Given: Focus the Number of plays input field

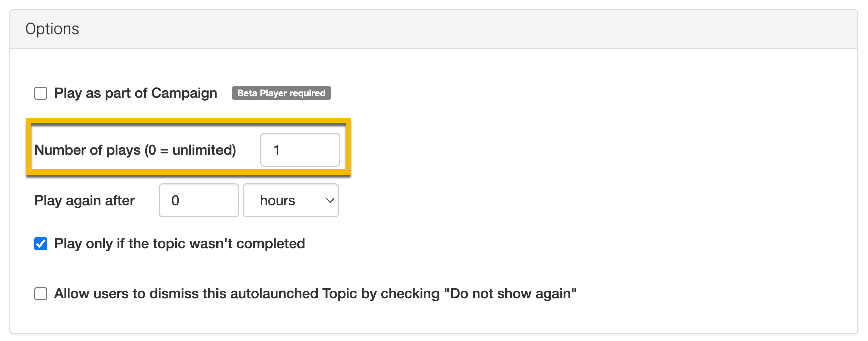Looking at the screenshot, I should click(x=300, y=150).
